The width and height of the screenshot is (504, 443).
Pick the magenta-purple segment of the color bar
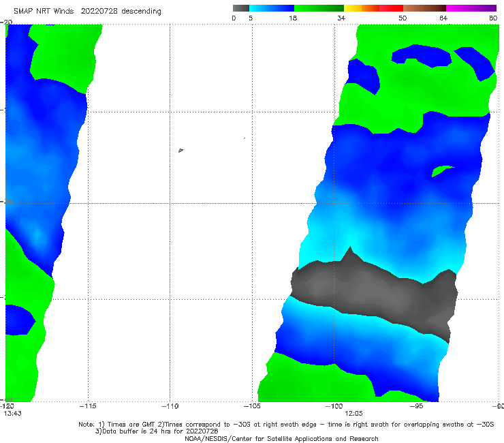(471, 8)
